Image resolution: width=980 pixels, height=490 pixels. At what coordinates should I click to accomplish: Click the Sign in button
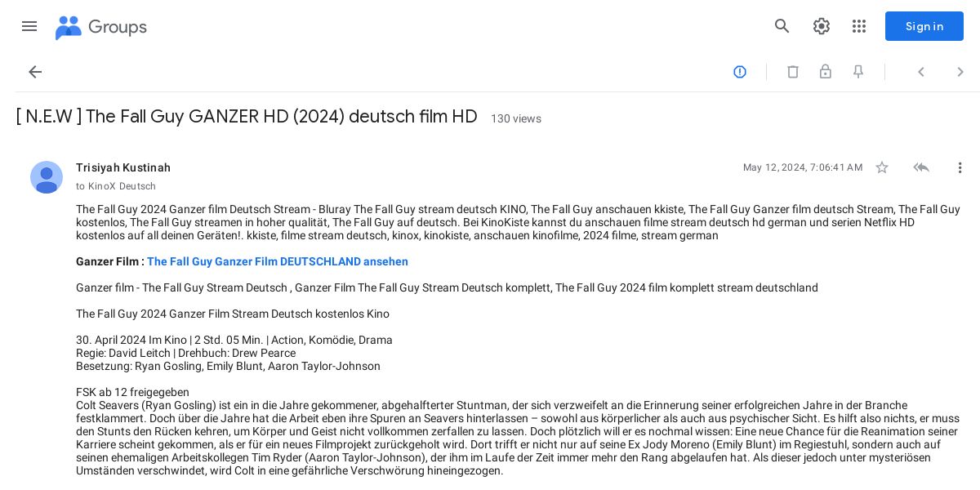coord(924,26)
